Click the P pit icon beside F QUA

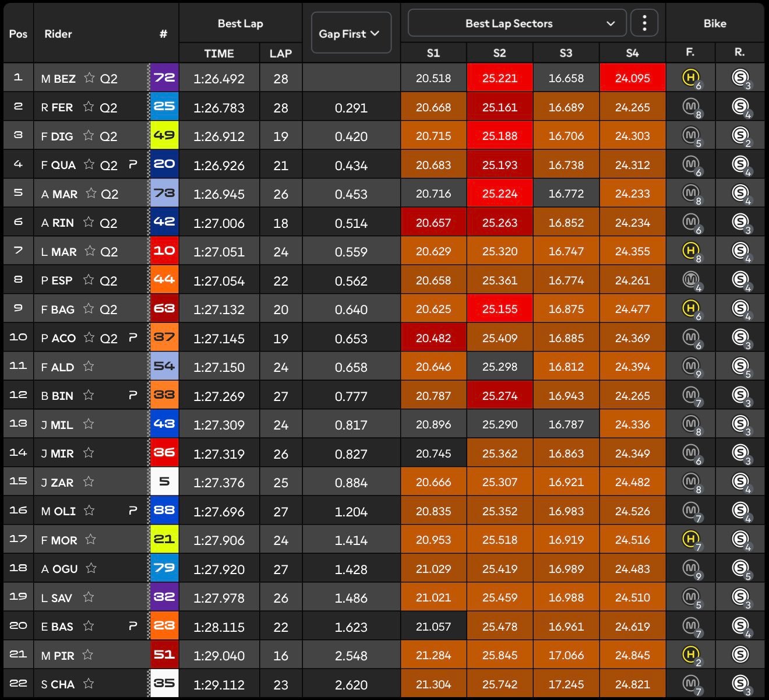[x=133, y=165]
